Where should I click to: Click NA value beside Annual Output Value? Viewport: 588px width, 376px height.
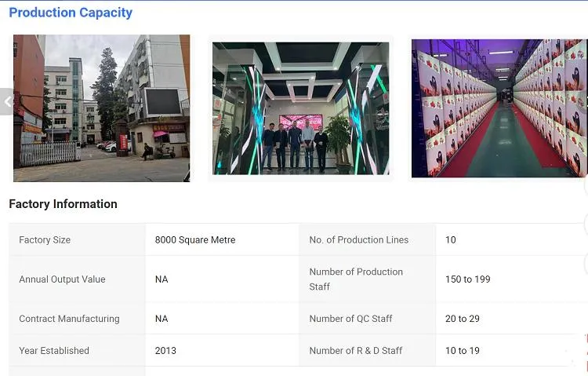pyautogui.click(x=162, y=279)
